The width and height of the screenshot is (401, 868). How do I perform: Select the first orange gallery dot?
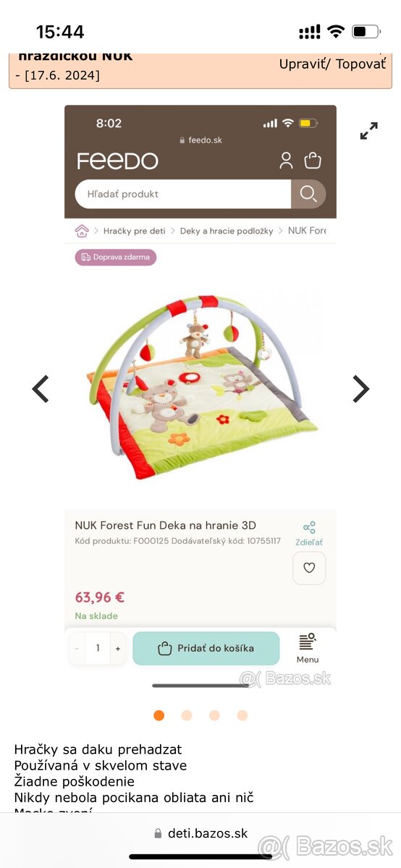pyautogui.click(x=159, y=715)
